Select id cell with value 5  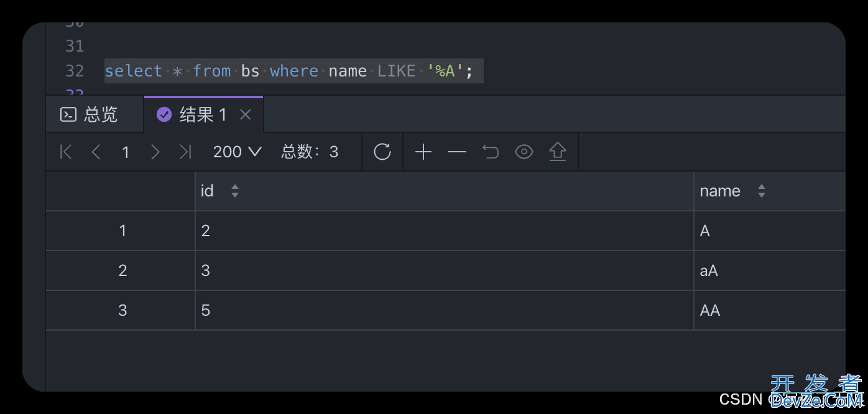pos(445,310)
